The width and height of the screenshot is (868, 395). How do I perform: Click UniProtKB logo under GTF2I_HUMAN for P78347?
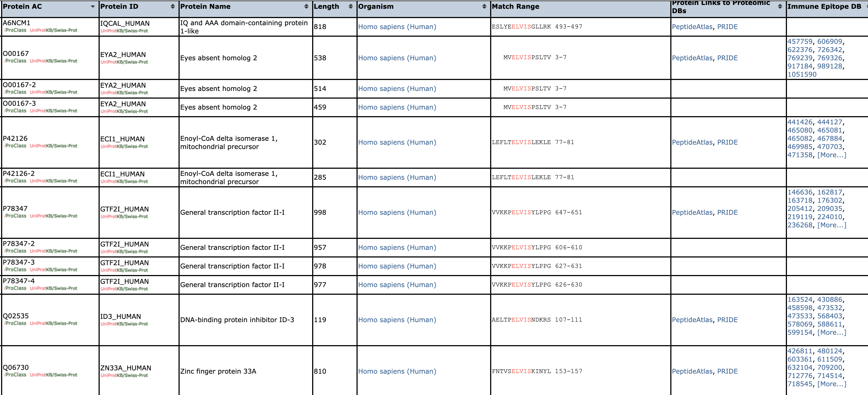[x=124, y=217]
